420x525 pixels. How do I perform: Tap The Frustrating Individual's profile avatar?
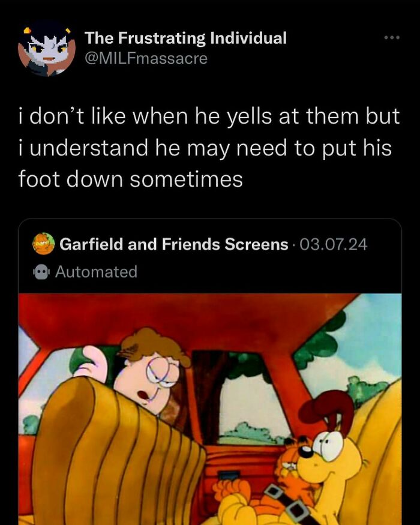tap(45, 49)
